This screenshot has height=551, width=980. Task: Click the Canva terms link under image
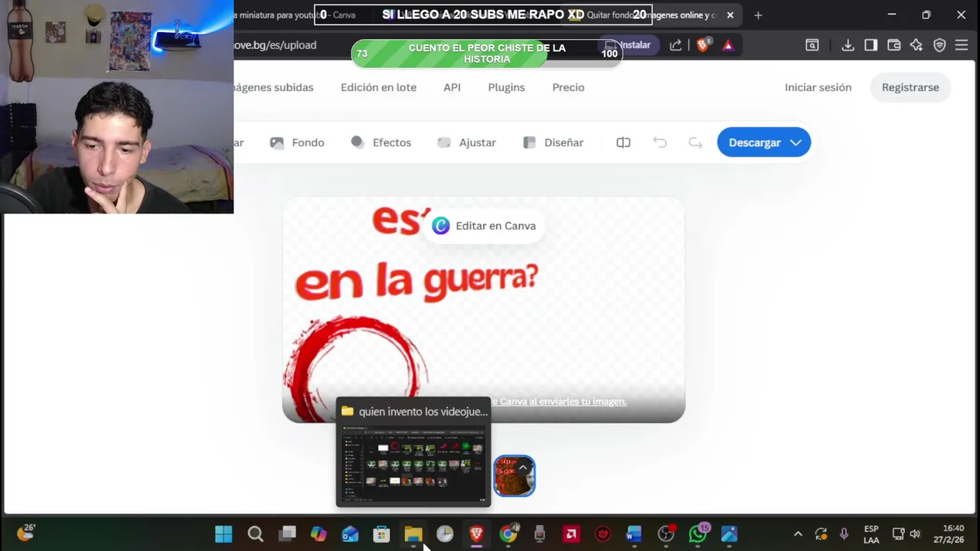(x=561, y=402)
